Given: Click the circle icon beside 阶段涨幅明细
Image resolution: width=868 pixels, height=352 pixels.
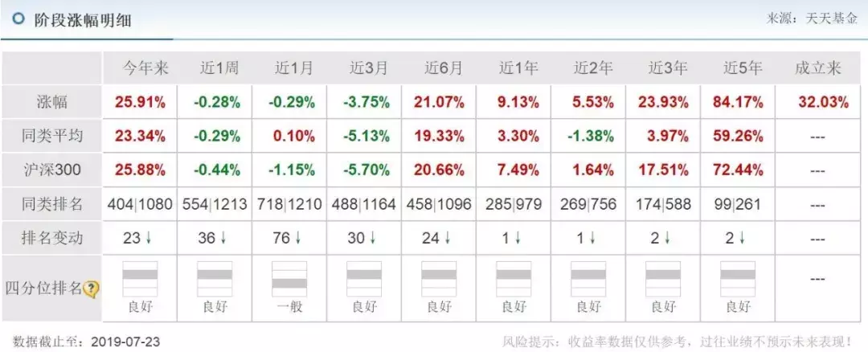Looking at the screenshot, I should coord(18,19).
